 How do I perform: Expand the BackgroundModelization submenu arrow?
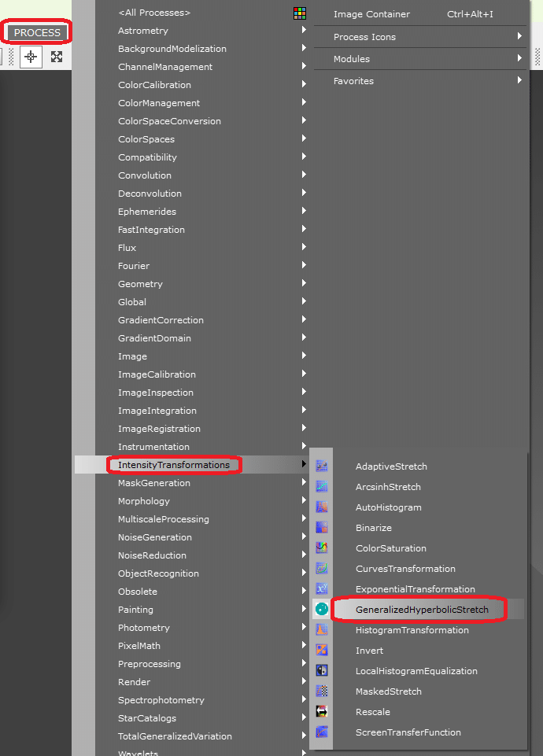[304, 48]
